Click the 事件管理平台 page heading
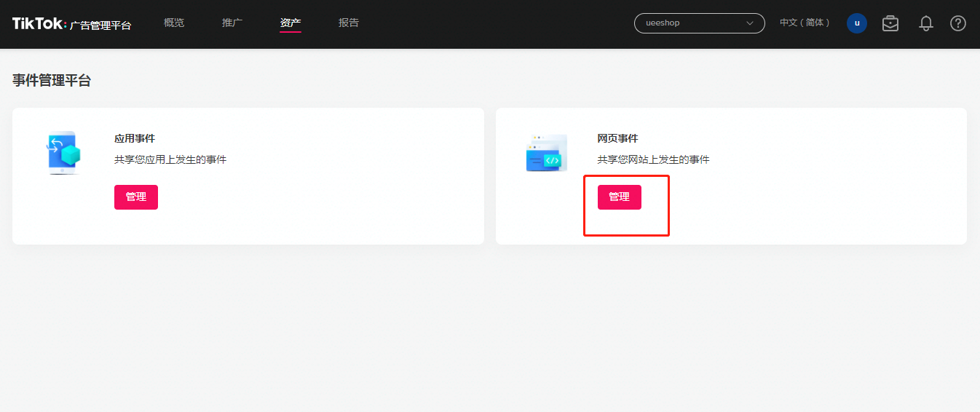This screenshot has height=412, width=980. click(52, 81)
